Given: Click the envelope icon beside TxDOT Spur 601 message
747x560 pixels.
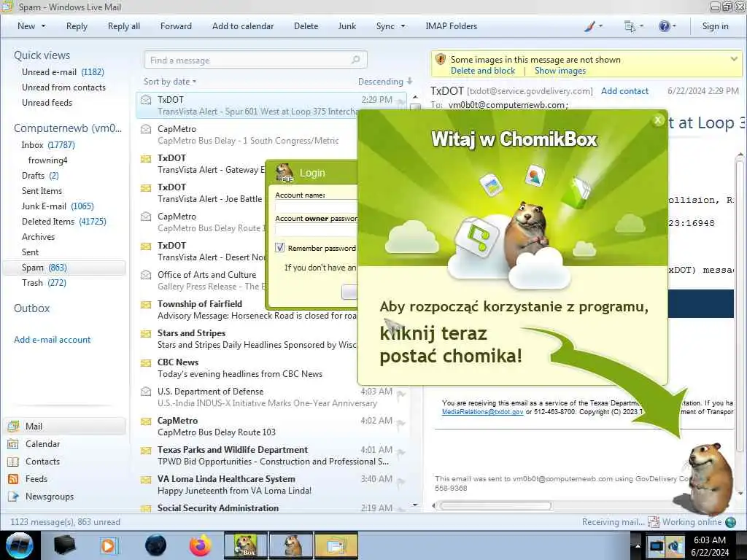Looking at the screenshot, I should pos(146,100).
